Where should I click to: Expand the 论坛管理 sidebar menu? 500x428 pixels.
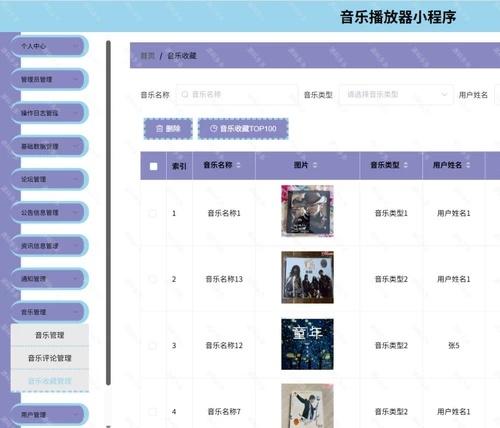coord(49,179)
